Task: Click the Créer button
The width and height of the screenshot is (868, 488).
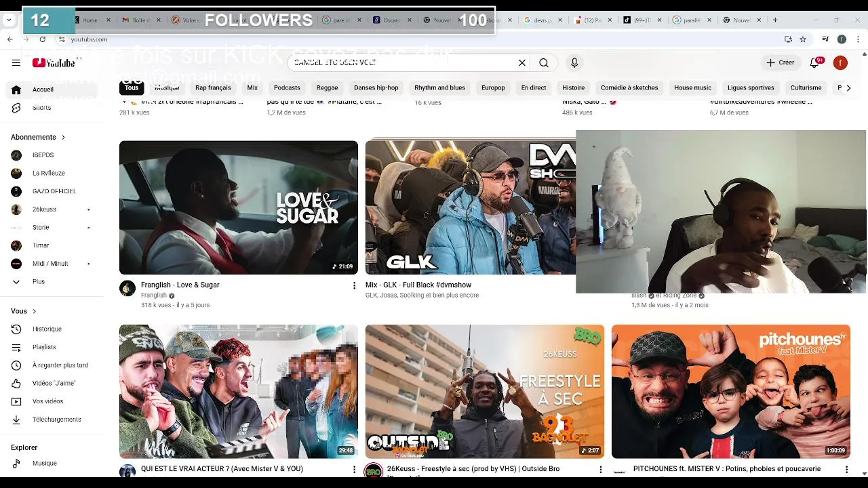Action: 780,62
